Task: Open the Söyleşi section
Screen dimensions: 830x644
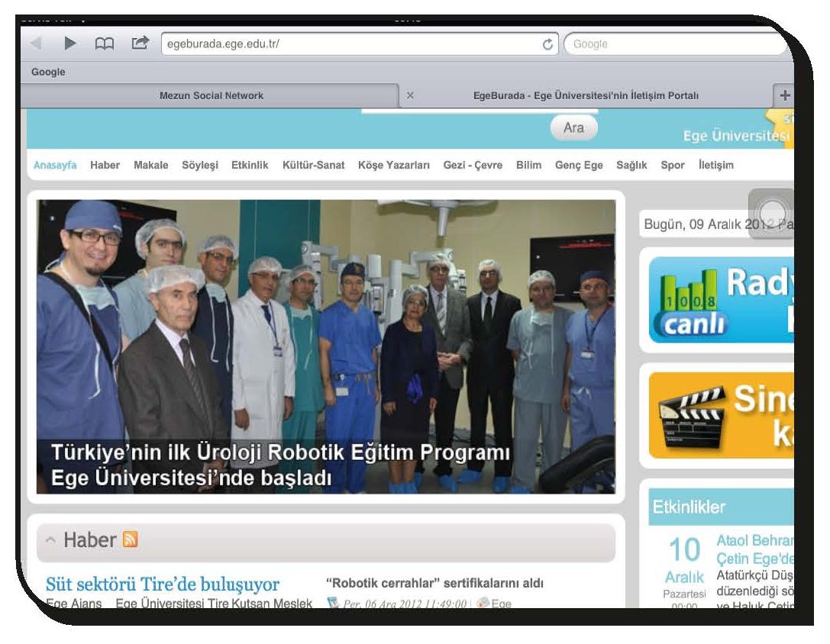Action: (x=200, y=165)
